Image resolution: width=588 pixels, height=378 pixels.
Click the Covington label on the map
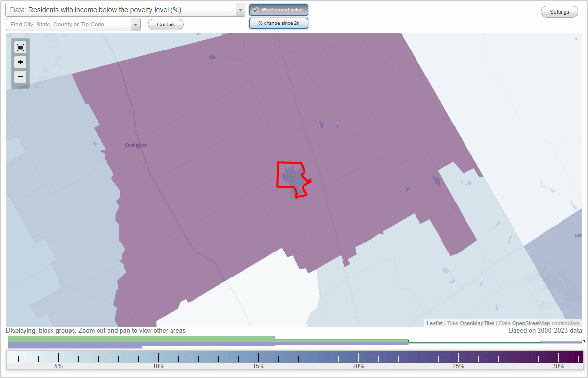tap(135, 144)
